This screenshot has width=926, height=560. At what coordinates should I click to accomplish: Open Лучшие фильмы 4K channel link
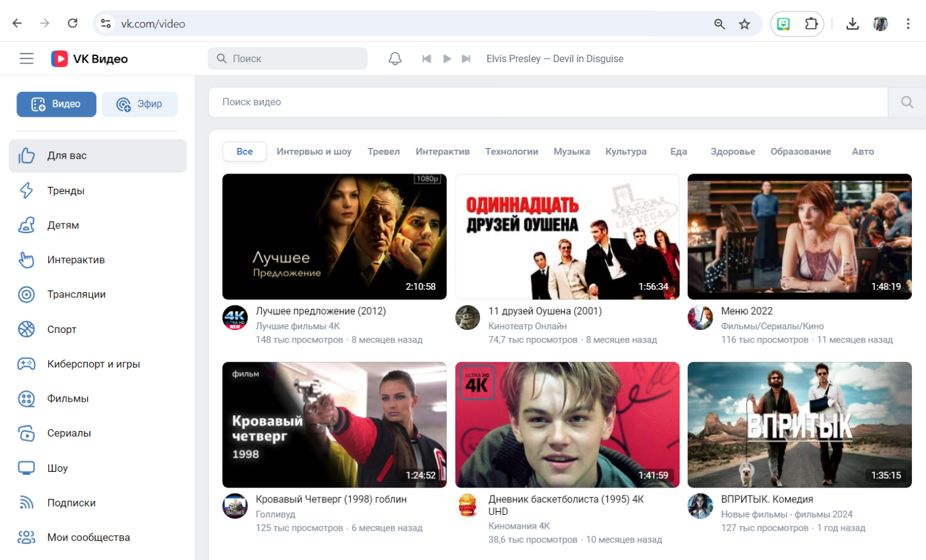click(x=298, y=326)
